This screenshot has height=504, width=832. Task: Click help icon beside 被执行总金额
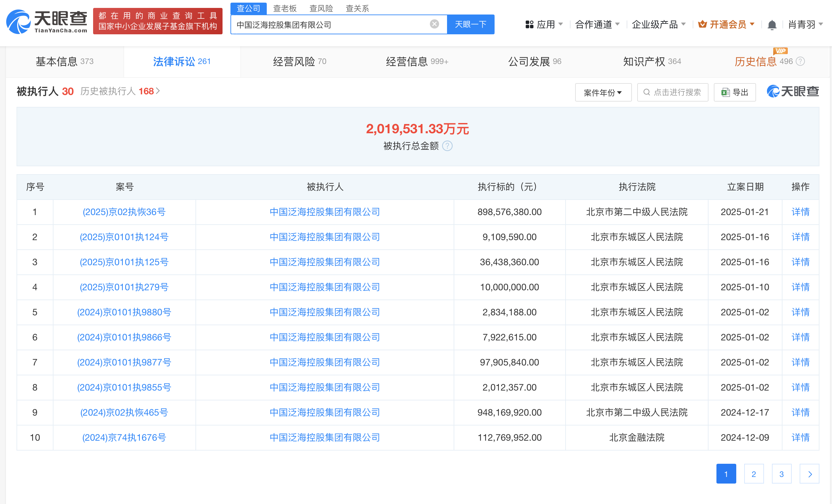447,146
